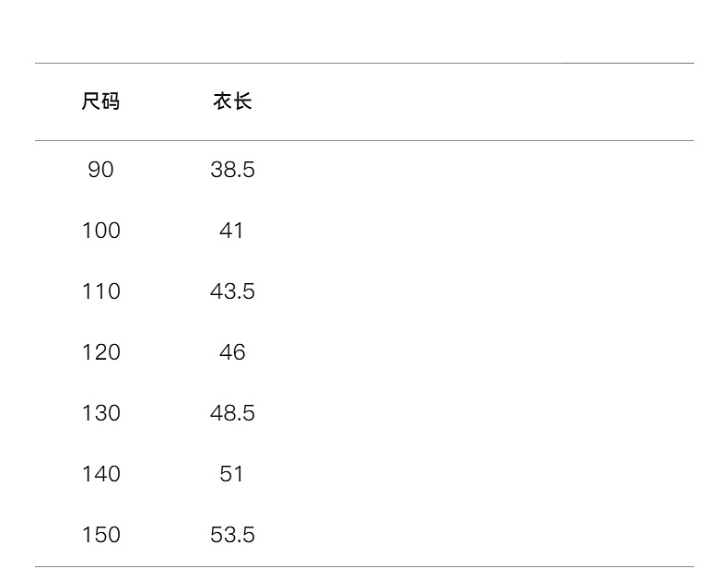Viewport: 728px width, 569px height.
Task: Select the 53.5 length value
Action: click(232, 535)
